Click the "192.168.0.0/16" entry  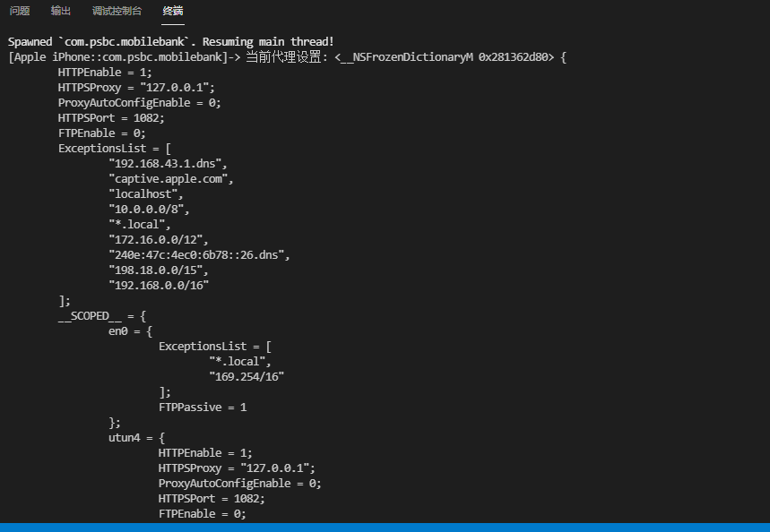[159, 285]
